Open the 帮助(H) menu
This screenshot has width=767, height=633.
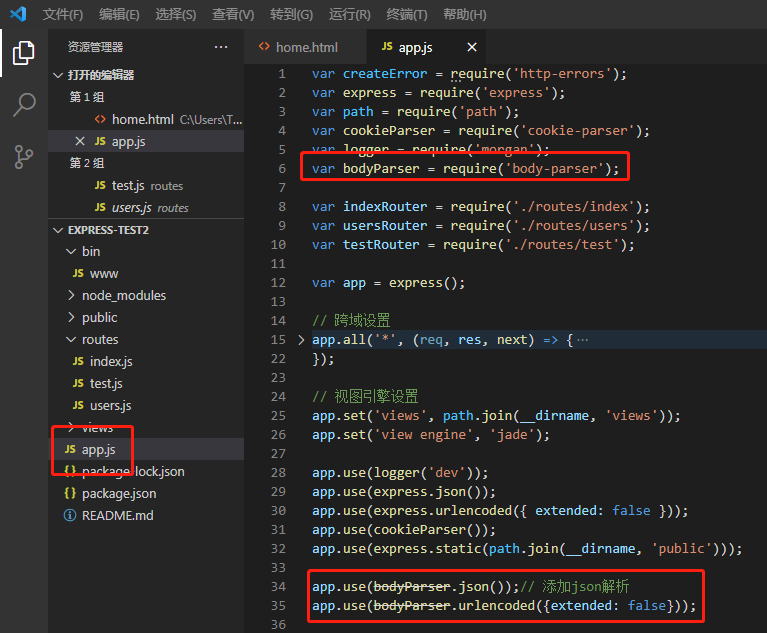[x=465, y=14]
